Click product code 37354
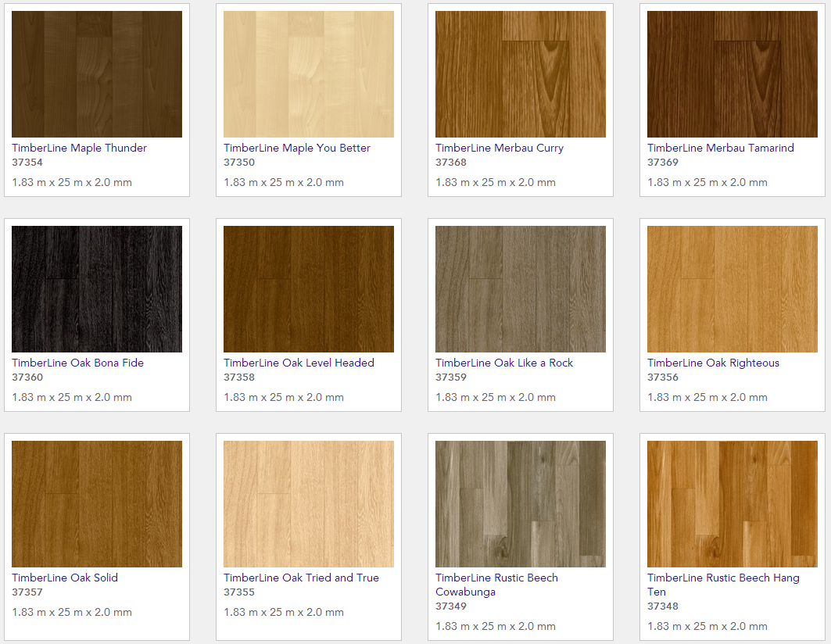 pos(27,163)
